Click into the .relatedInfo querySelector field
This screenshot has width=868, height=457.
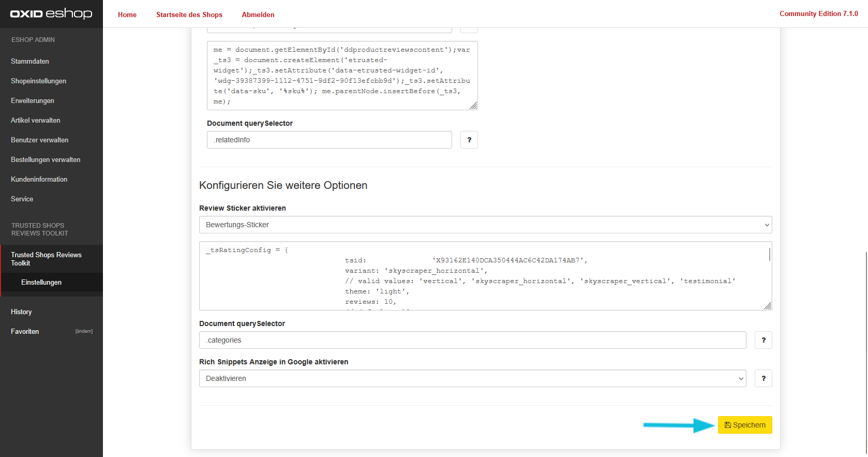click(x=330, y=140)
